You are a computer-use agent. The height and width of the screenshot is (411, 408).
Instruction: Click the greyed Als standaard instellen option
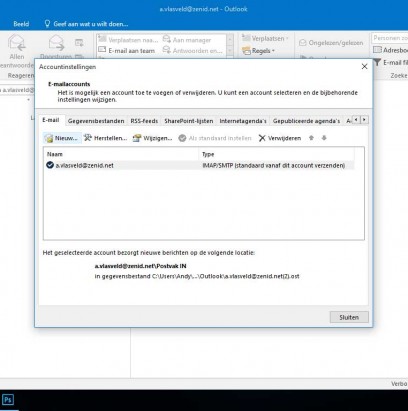[x=215, y=138]
